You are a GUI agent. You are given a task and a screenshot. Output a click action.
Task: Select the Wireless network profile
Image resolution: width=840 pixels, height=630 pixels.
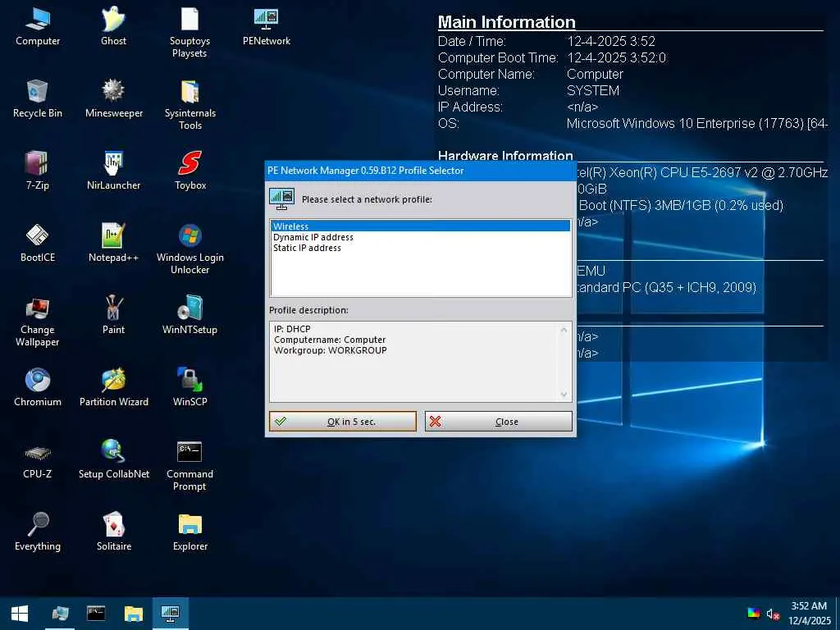tap(421, 226)
